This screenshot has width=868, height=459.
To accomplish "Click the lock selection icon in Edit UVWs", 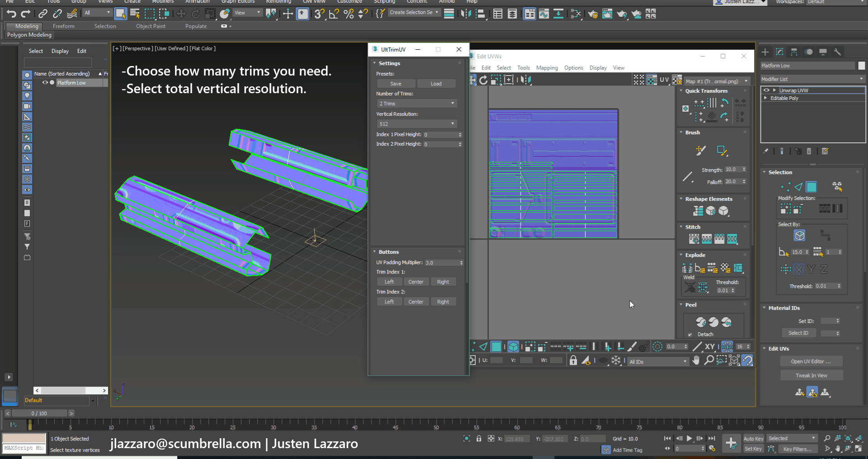I will [573, 360].
